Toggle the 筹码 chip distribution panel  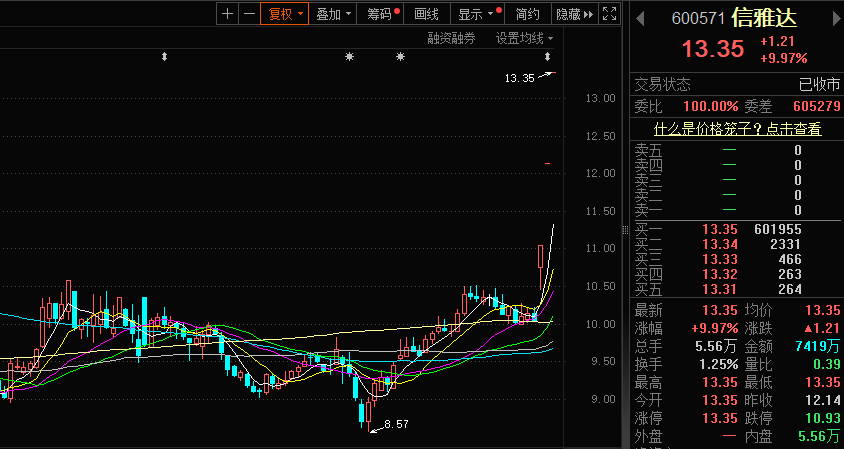(x=381, y=14)
